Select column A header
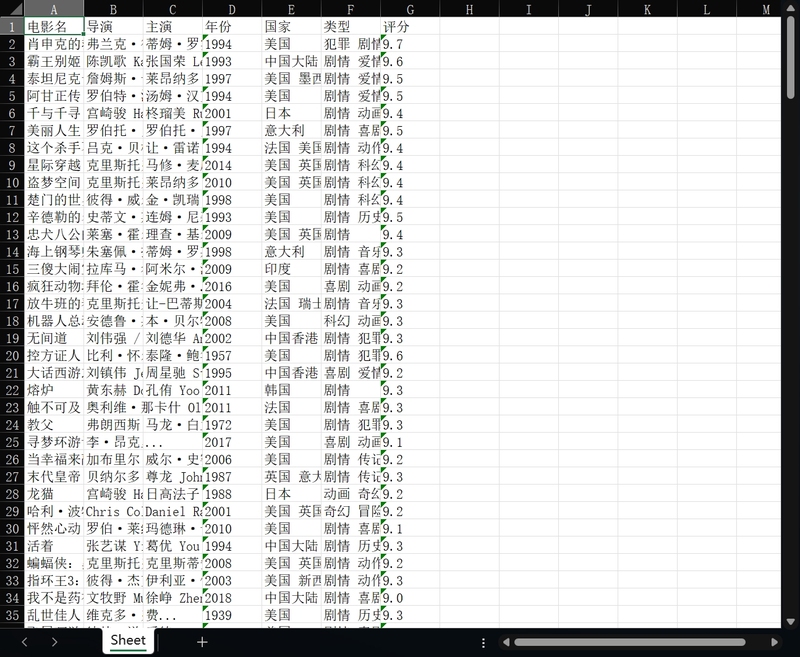800x657 pixels. click(x=54, y=9)
